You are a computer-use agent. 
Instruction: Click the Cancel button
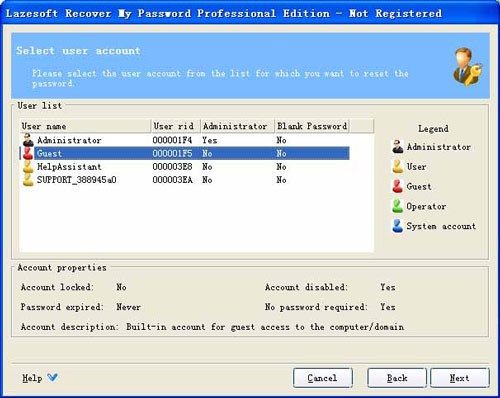(322, 378)
